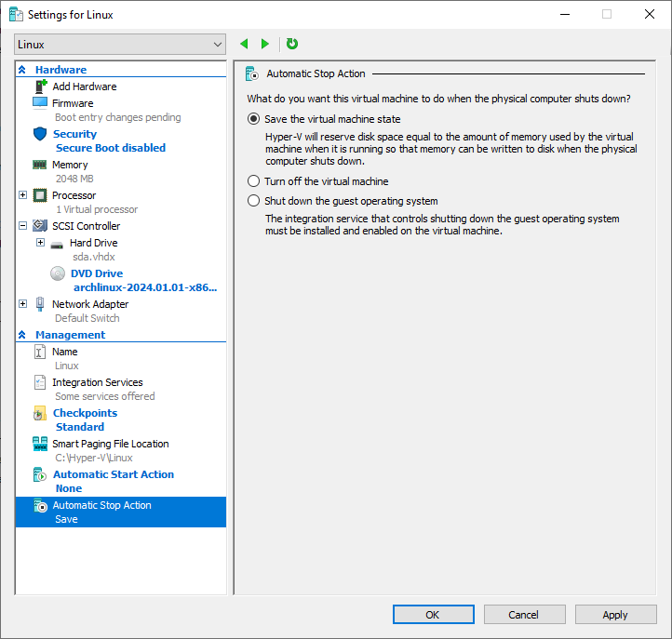The image size is (672, 639).
Task: Select the archlinux-2024.01.01 DVD image entry
Action: tap(145, 287)
